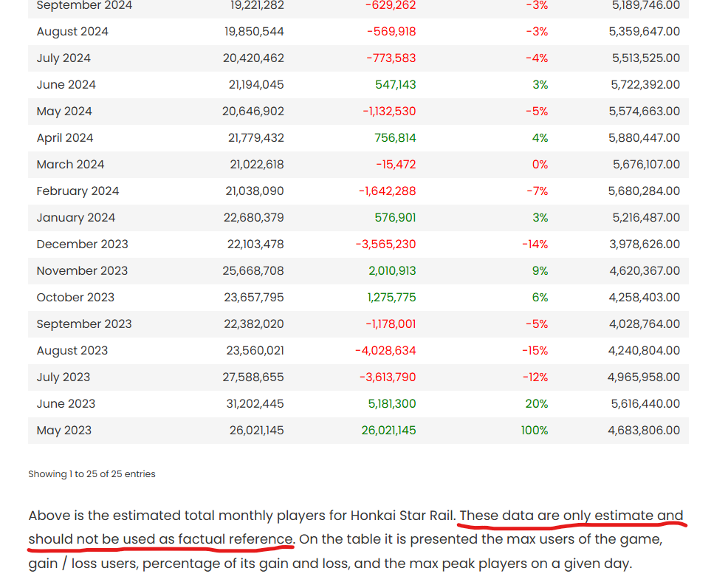Click the players value 20,420,462
The image size is (728, 585).
(253, 58)
